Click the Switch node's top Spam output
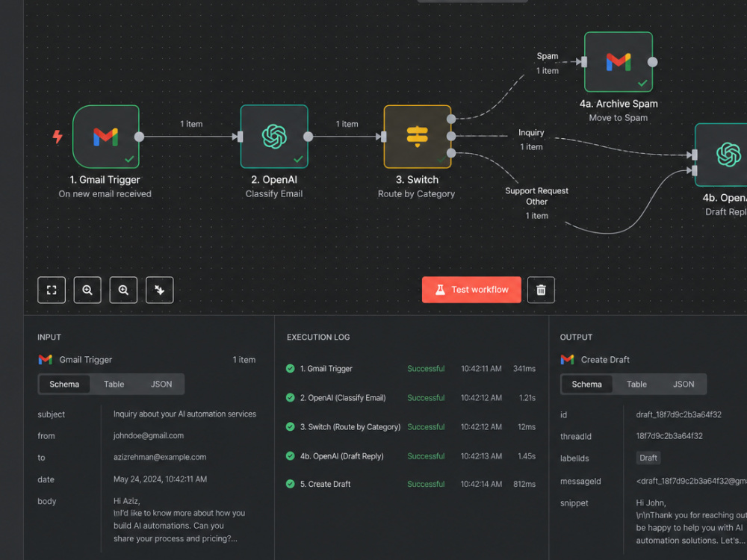Screen dimensions: 747x560 pos(451,119)
